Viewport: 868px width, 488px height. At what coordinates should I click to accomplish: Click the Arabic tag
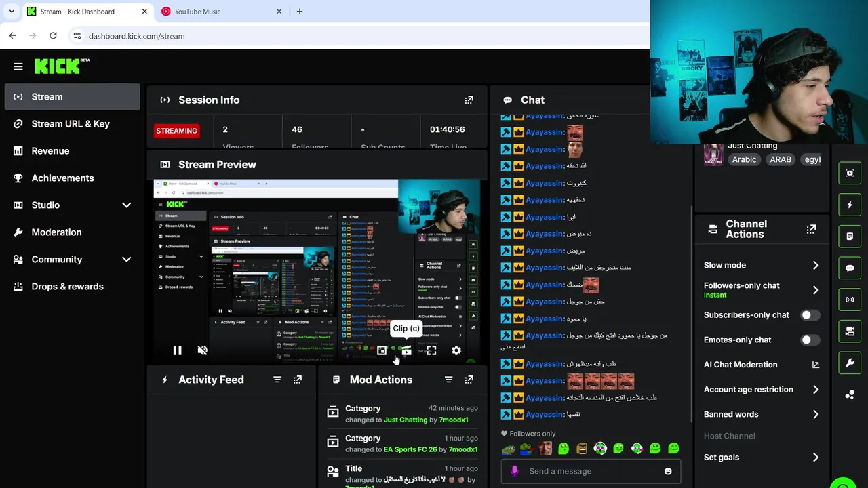(744, 159)
